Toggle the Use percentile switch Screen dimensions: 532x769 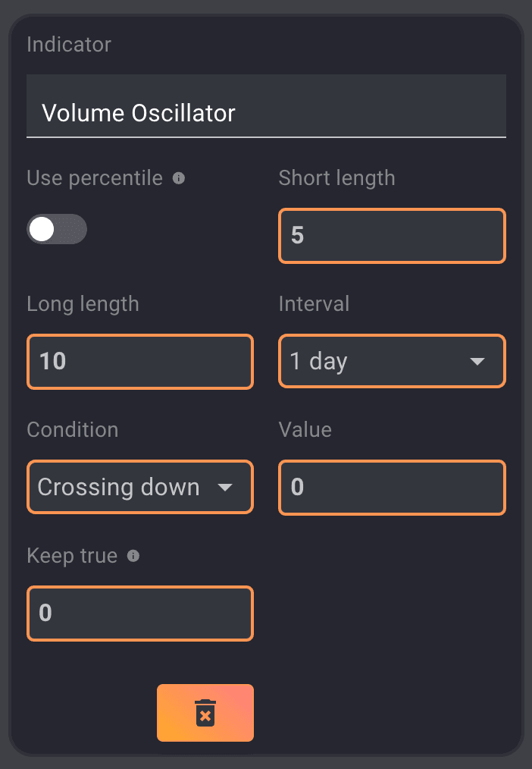tap(57, 229)
